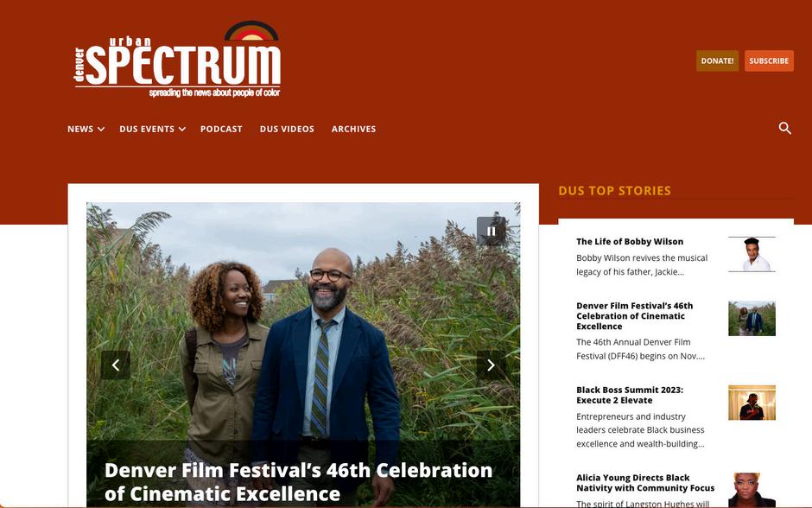Image resolution: width=812 pixels, height=508 pixels.
Task: Advance to the next slide arrow
Action: tap(491, 365)
